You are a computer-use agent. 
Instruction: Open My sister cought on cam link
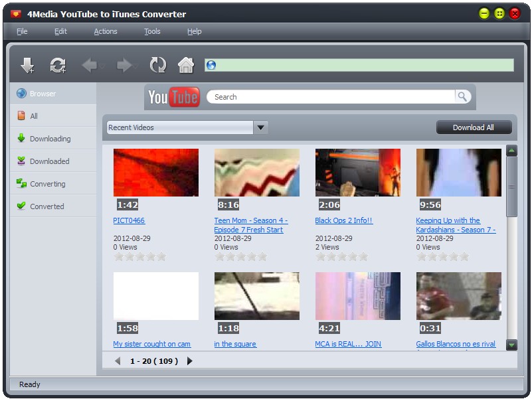pos(151,344)
